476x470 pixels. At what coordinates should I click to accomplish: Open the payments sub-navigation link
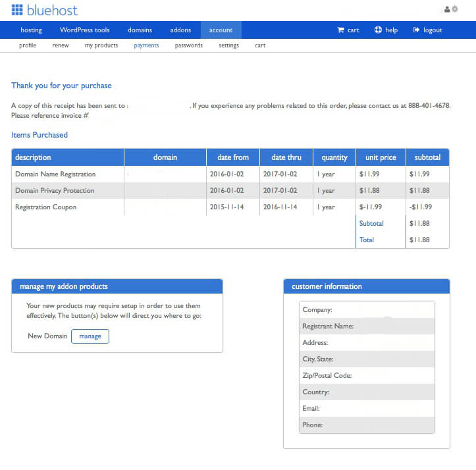pos(146,45)
